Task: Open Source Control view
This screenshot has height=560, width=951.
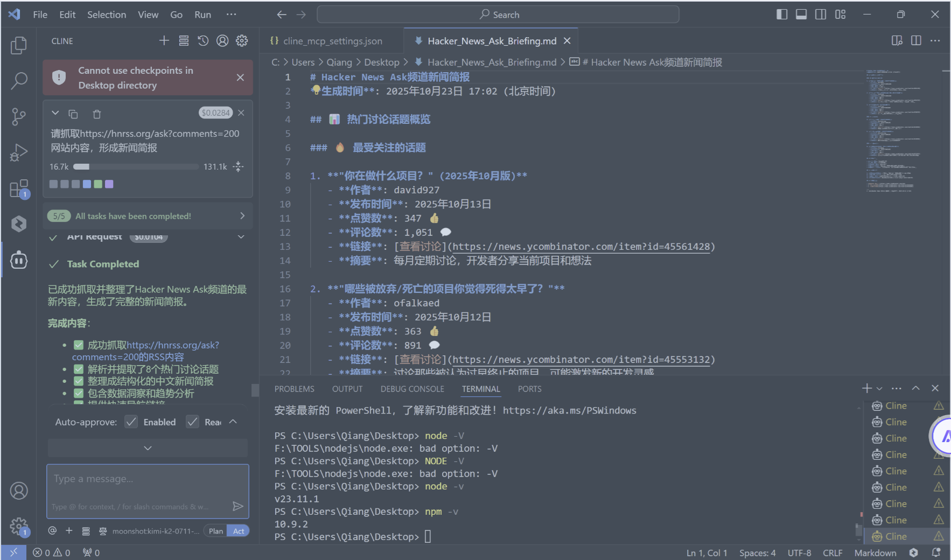Action: tap(19, 116)
